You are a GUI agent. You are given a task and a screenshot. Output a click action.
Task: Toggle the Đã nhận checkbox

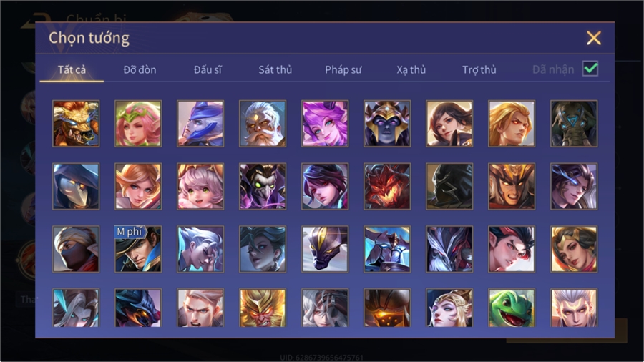590,69
